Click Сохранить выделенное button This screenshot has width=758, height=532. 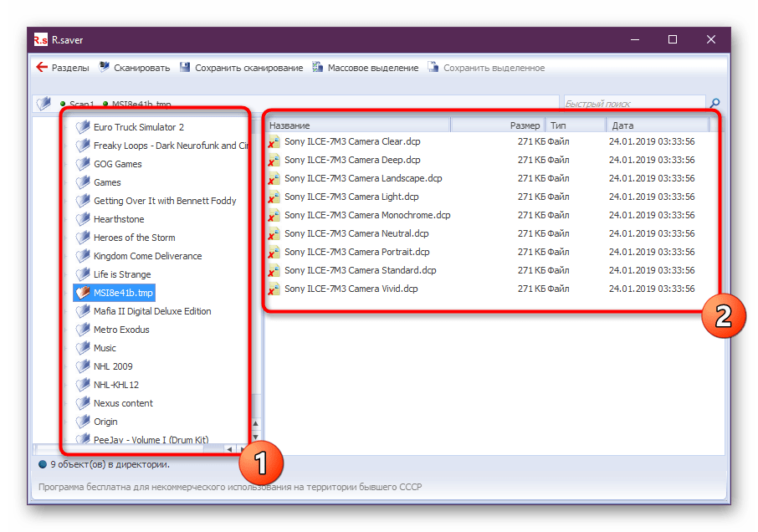point(486,68)
